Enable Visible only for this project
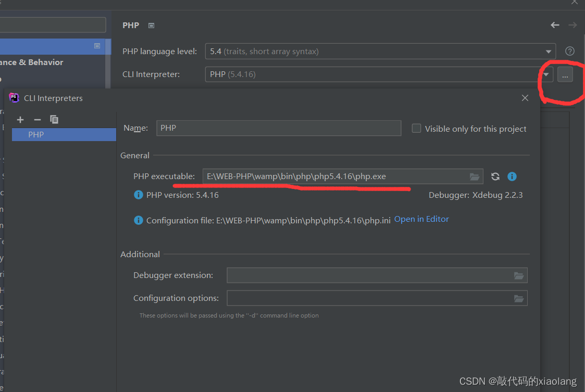Screen dimensions: 585x392 click(416, 128)
